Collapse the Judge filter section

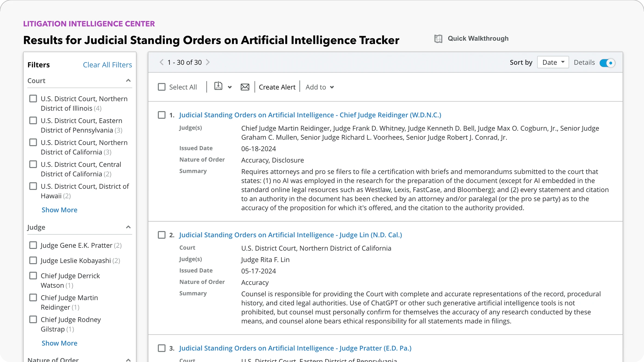tap(128, 227)
